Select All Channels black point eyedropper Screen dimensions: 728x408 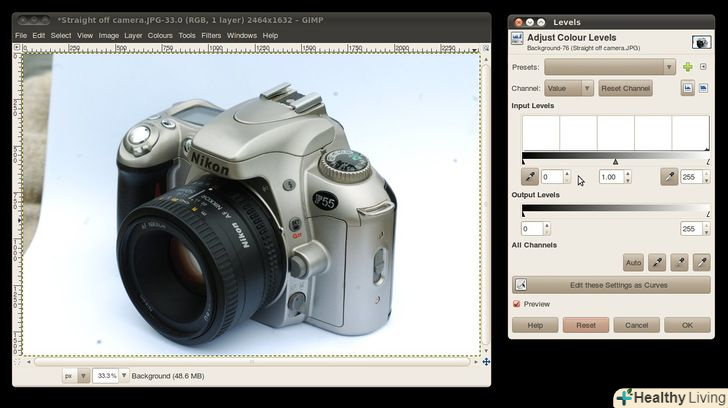(657, 263)
